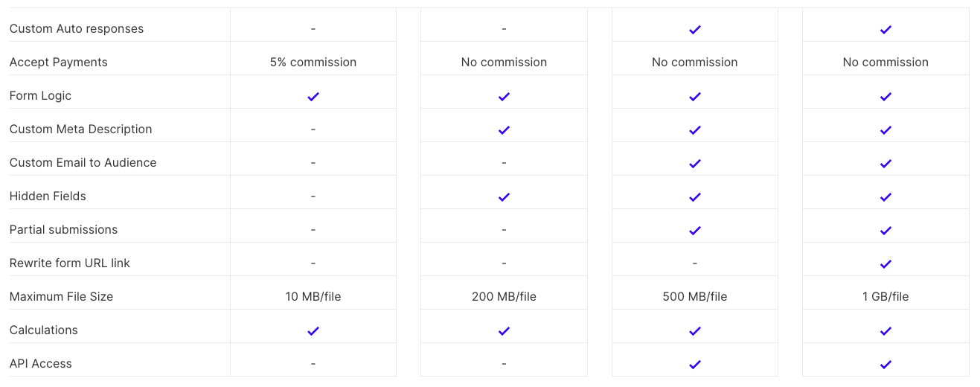Select the "1 GB/file" file size value
This screenshot has height=387, width=980.
(885, 296)
